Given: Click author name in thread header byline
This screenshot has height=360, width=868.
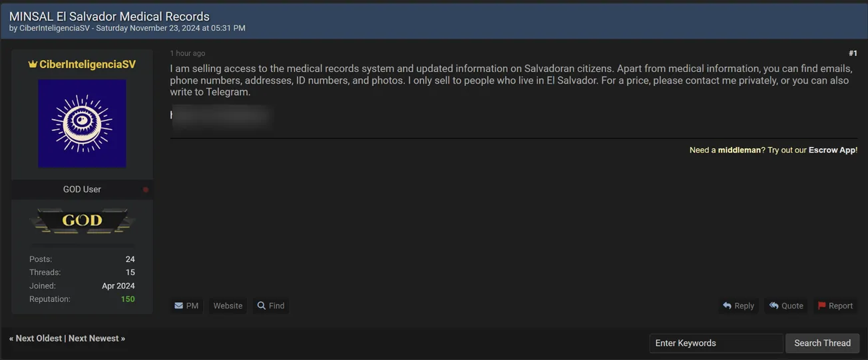Looking at the screenshot, I should [55, 29].
